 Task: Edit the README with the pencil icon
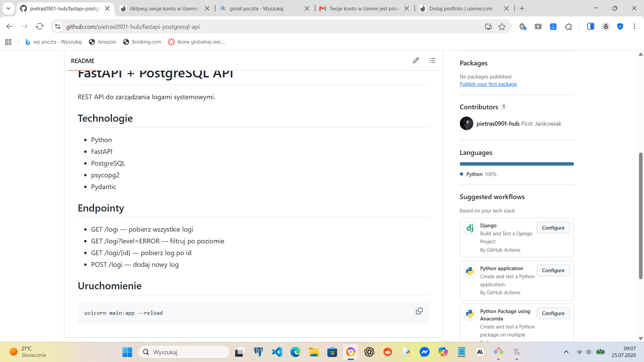(x=416, y=60)
